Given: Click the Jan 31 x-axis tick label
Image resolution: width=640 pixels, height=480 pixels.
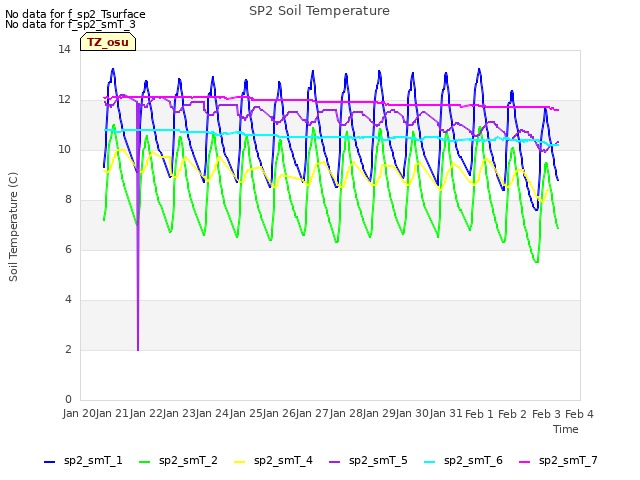Looking at the screenshot, I should (x=446, y=414).
